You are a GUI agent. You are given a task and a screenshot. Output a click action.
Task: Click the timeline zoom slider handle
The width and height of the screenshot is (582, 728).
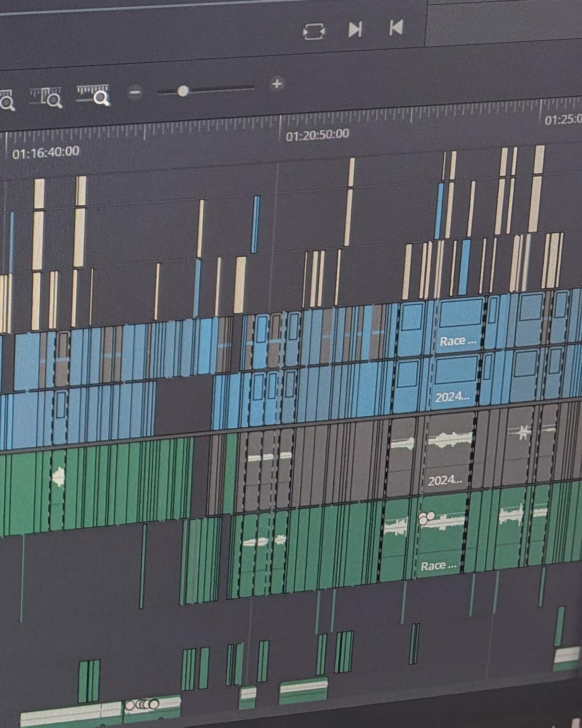[x=183, y=91]
